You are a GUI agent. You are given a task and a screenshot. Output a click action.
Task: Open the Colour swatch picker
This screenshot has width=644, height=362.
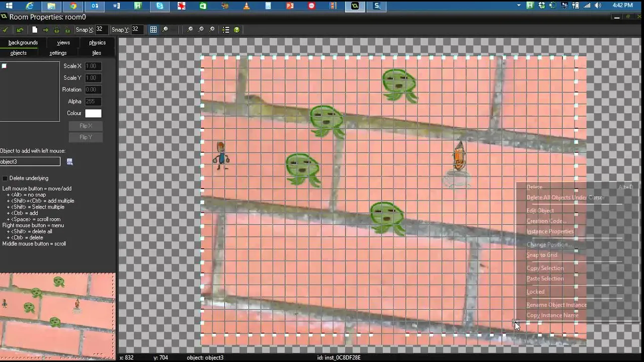pos(93,114)
